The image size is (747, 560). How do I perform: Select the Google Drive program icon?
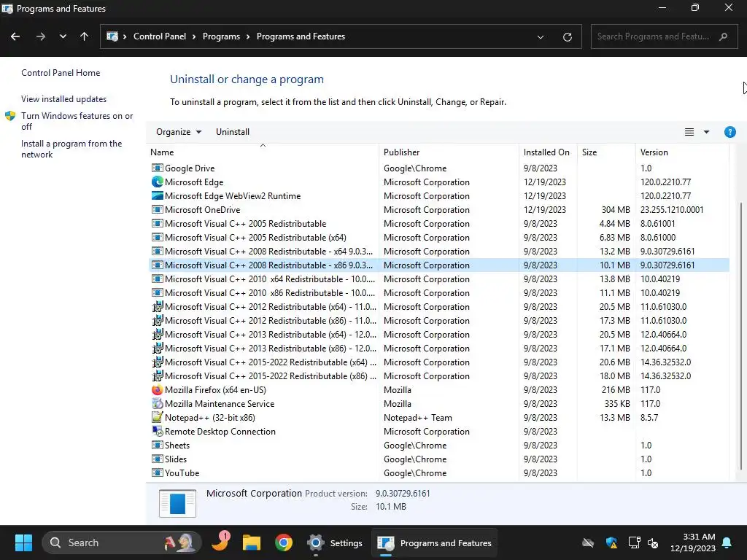[x=158, y=168]
